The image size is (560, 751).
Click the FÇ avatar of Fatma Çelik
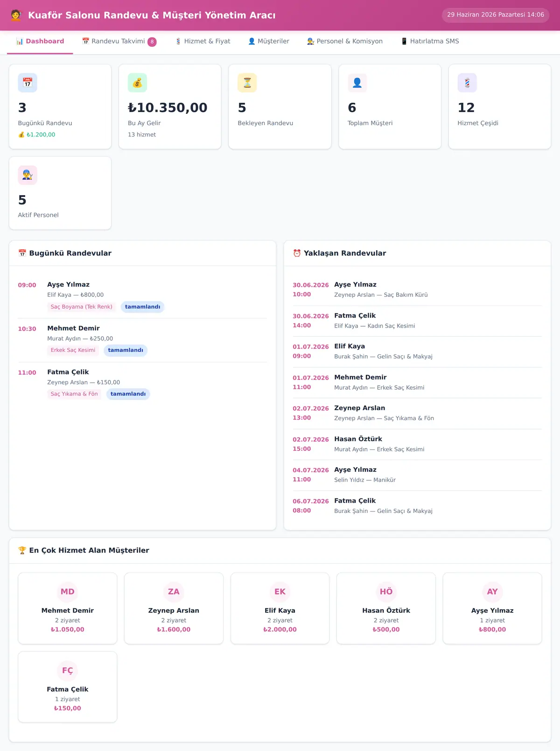pyautogui.click(x=68, y=671)
